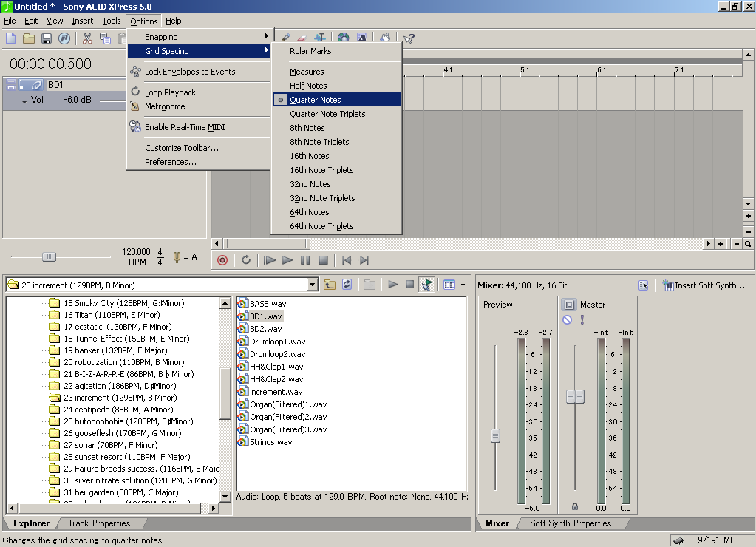Open the File menu

click(x=10, y=21)
